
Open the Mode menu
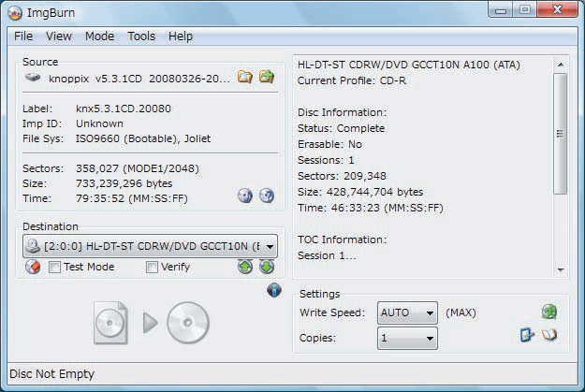(x=99, y=36)
